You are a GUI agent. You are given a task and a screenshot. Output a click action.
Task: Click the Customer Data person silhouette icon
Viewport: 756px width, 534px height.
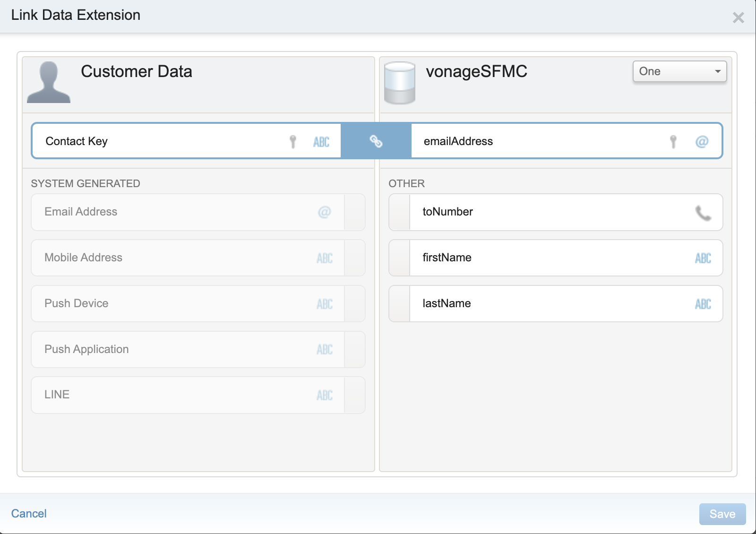(49, 82)
